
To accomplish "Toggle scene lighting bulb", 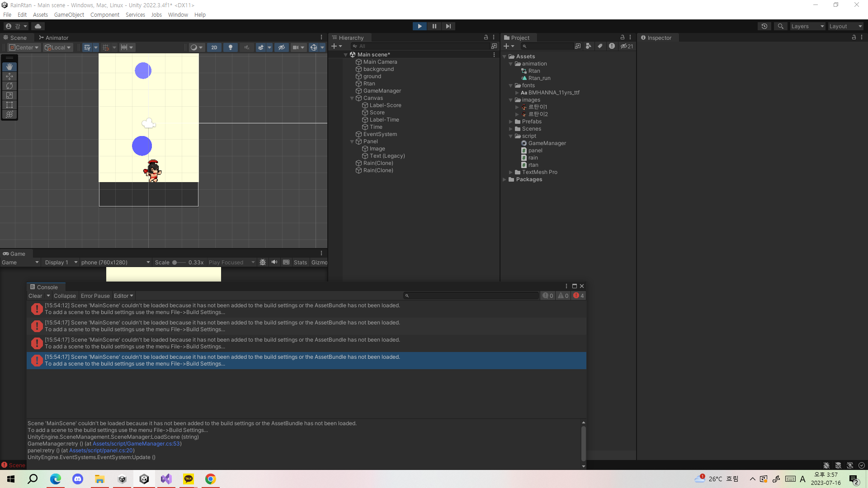I will tap(231, 47).
